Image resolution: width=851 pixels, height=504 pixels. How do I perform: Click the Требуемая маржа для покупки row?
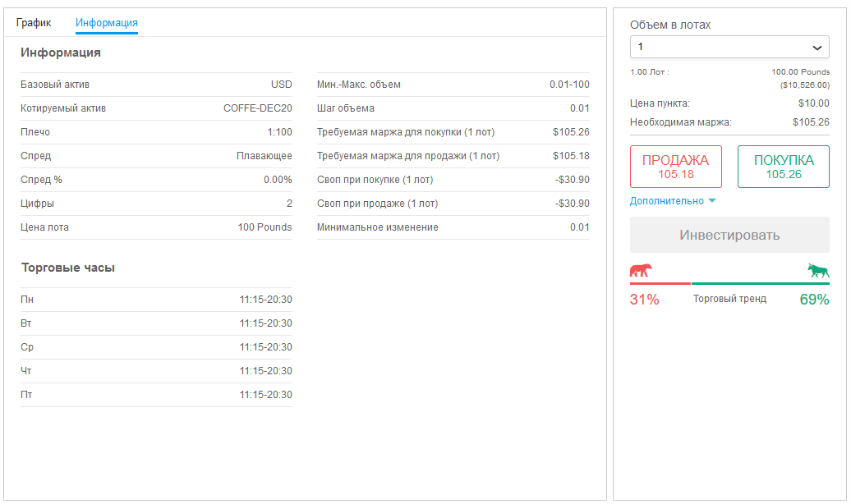pos(453,132)
